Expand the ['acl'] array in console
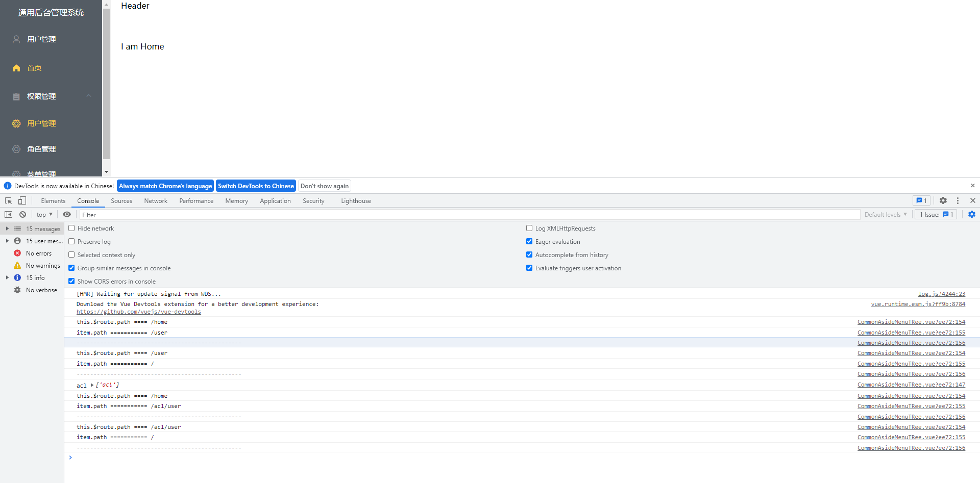Image resolution: width=980 pixels, height=483 pixels. tap(92, 385)
